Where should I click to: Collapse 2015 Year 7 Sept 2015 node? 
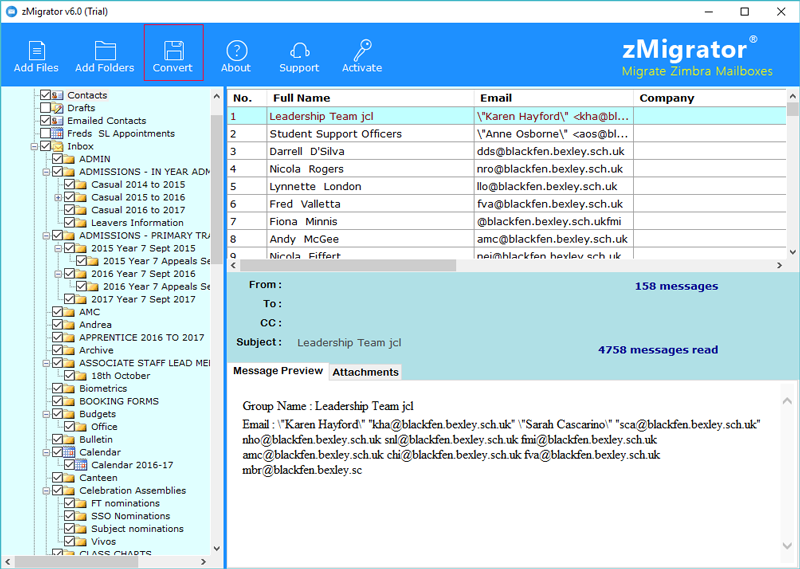[58, 249]
